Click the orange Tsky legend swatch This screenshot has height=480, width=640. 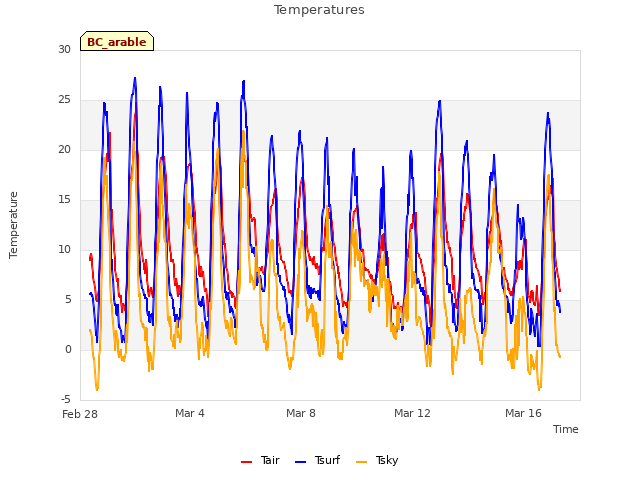(x=362, y=462)
